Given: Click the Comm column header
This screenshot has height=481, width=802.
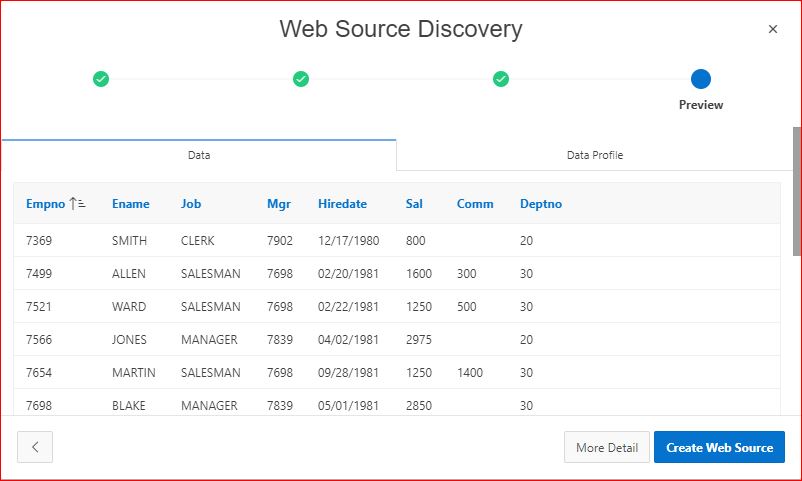Looking at the screenshot, I should (475, 204).
